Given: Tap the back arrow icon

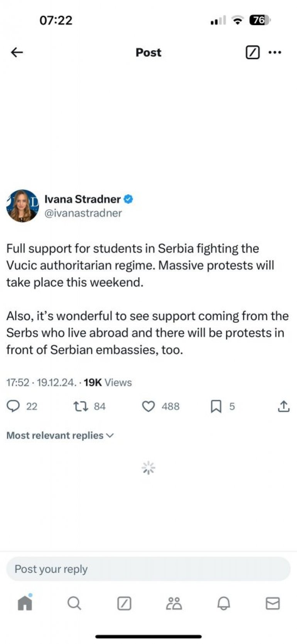Looking at the screenshot, I should click(17, 52).
